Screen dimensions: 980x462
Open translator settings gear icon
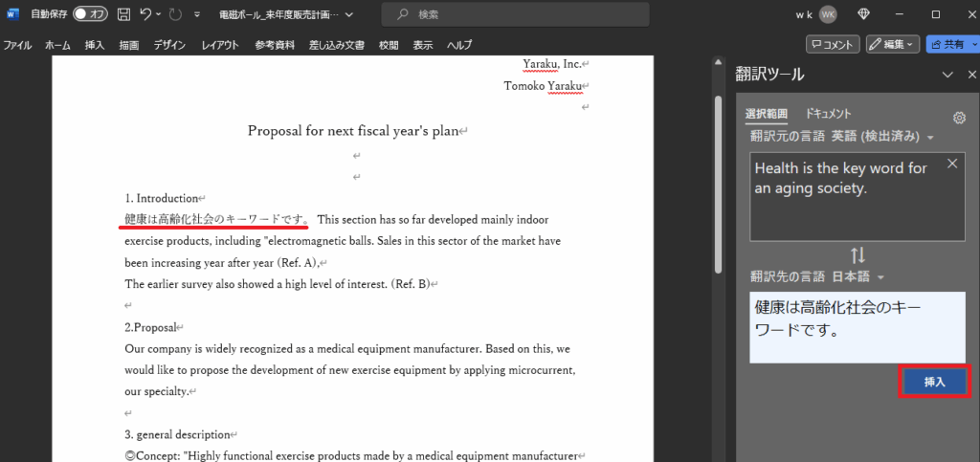pos(959,118)
